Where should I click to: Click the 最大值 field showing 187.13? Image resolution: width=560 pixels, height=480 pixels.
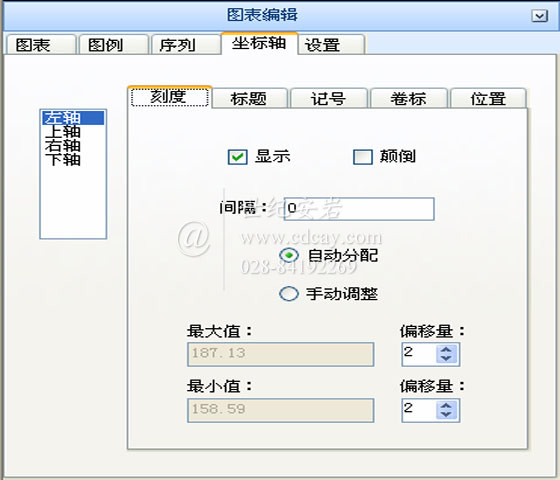pyautogui.click(x=281, y=354)
